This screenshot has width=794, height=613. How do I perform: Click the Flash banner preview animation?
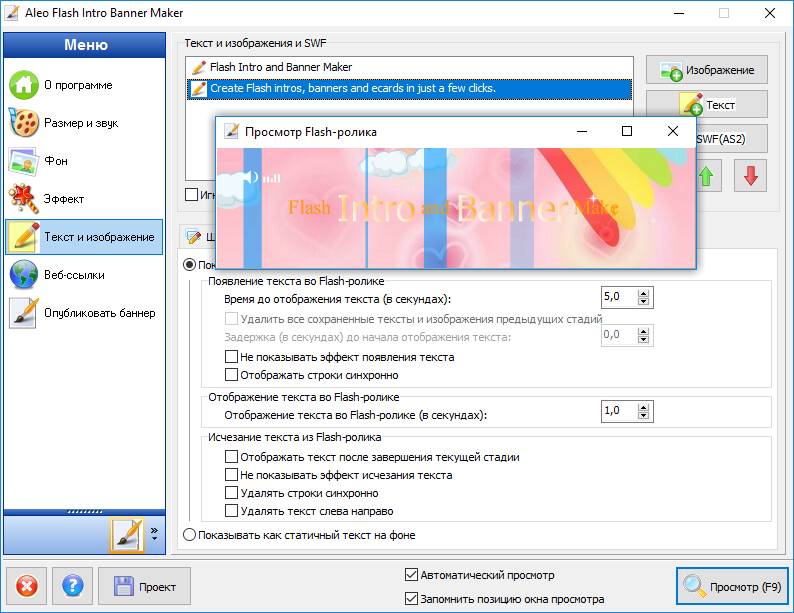(456, 208)
